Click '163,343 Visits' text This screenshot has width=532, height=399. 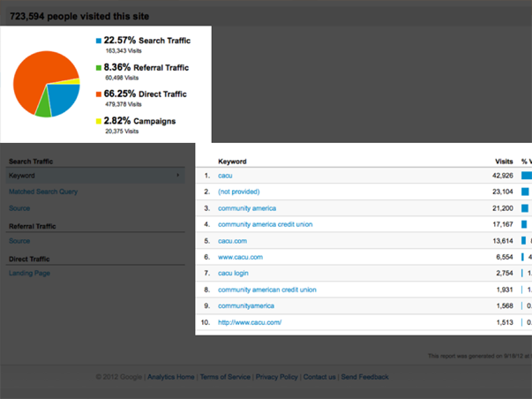124,51
